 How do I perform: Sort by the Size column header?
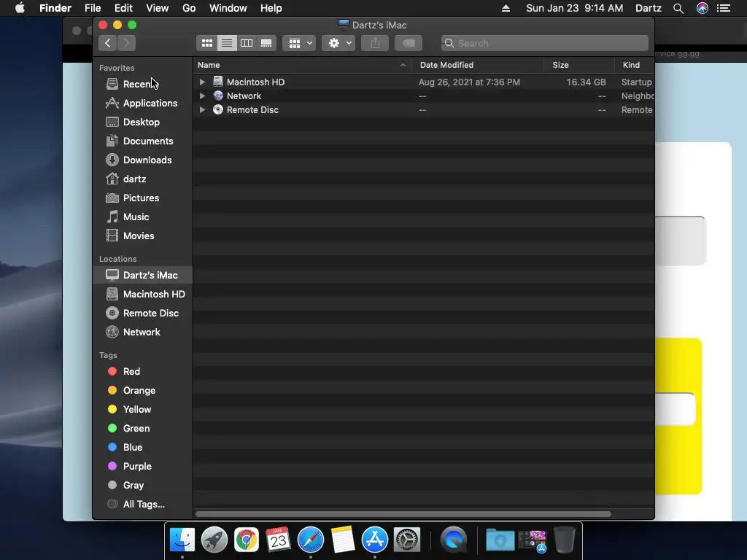tap(578, 65)
